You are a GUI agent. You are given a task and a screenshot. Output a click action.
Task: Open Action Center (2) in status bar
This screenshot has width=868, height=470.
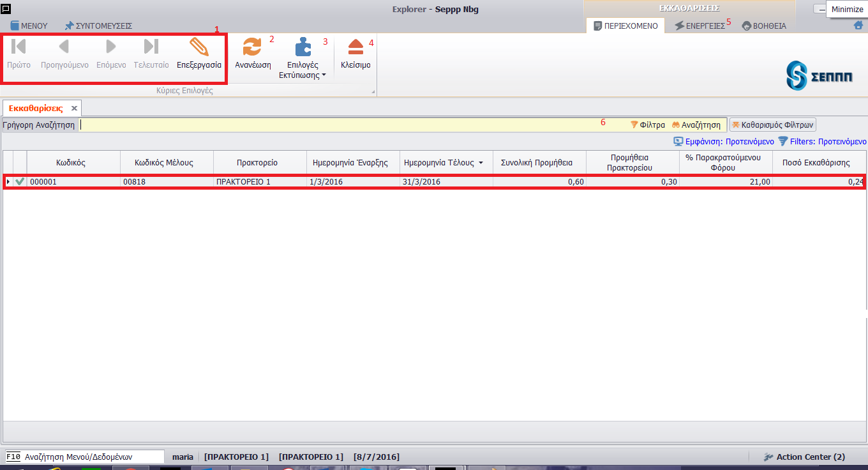point(804,457)
